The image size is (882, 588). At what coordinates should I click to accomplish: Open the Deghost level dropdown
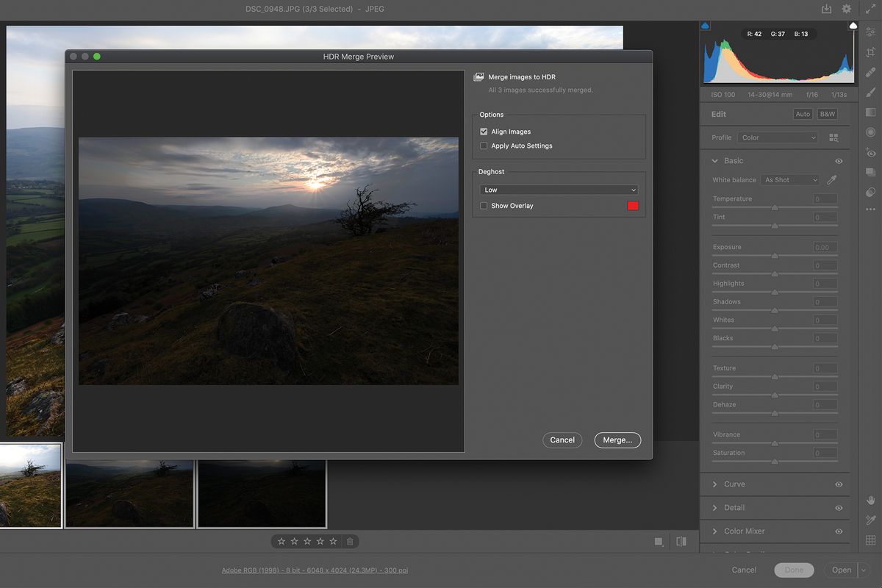559,190
